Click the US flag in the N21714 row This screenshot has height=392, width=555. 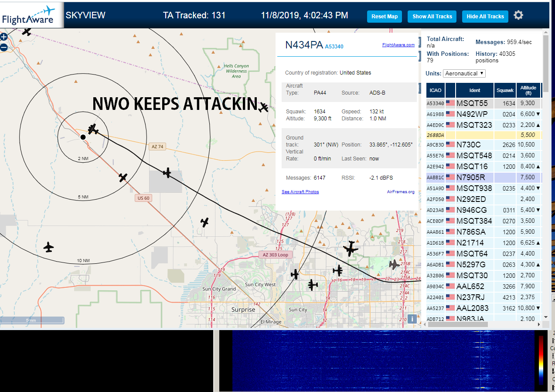450,243
